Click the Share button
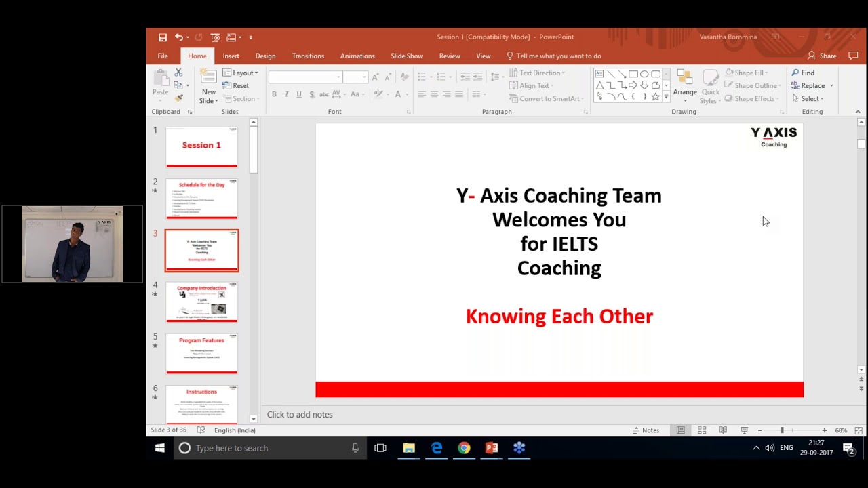The image size is (868, 488). 822,56
